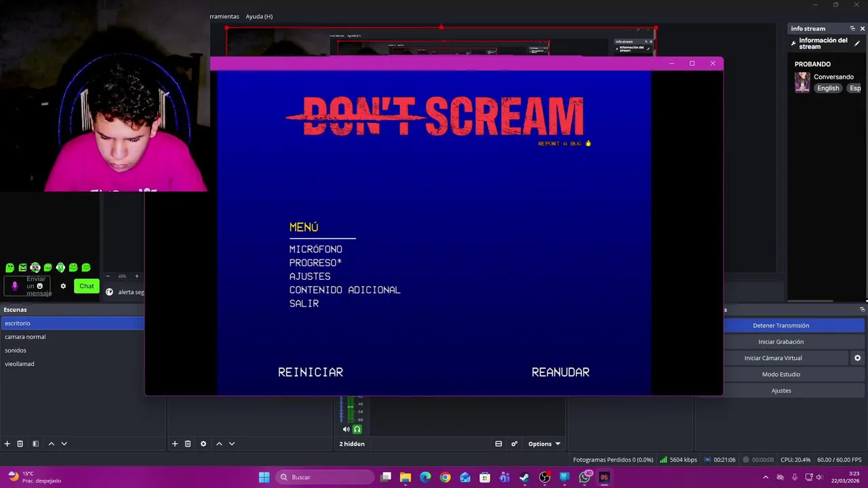868x488 pixels.
Task: Open virtual camera settings gear icon
Action: click(x=857, y=358)
